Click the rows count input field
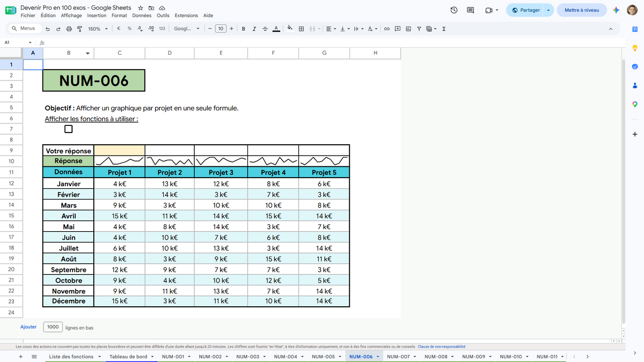This screenshot has height=362, width=644. pyautogui.click(x=53, y=327)
